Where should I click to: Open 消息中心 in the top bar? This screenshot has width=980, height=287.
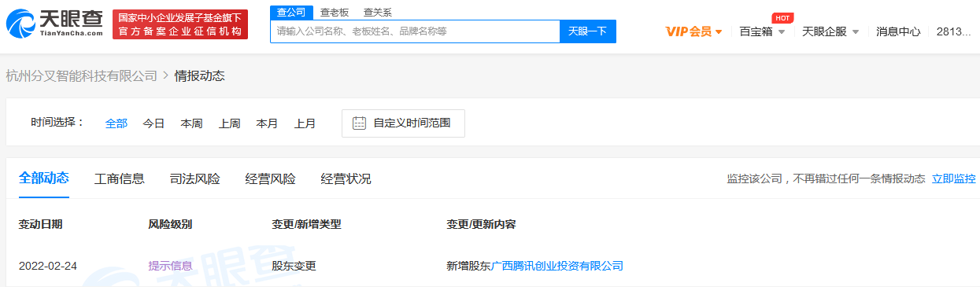[898, 31]
